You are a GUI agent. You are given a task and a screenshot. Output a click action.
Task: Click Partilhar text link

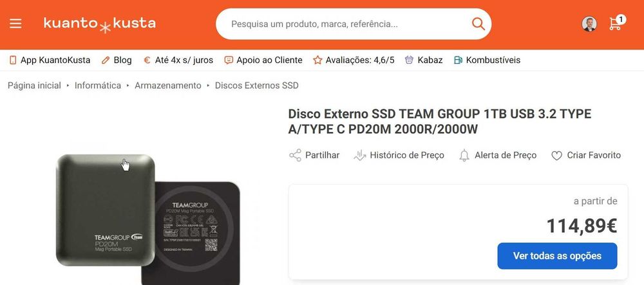click(x=323, y=156)
